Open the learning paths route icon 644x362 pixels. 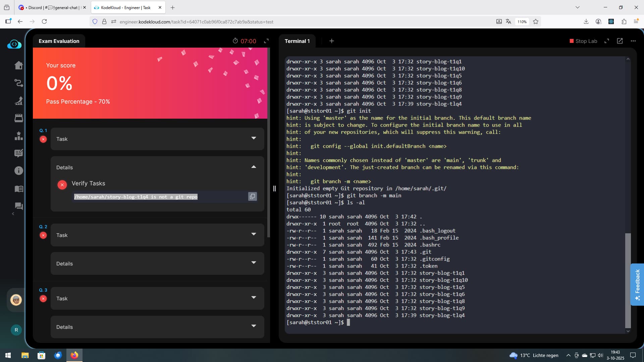click(x=19, y=83)
